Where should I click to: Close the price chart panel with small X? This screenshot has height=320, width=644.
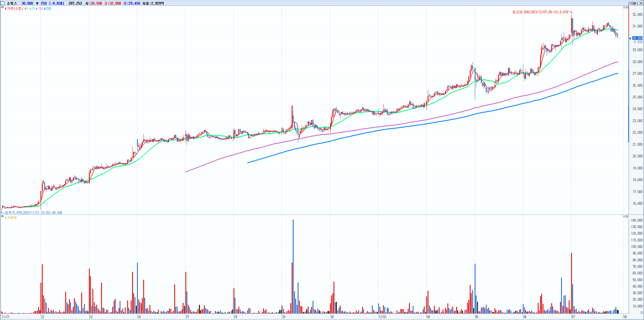pos(627,7)
